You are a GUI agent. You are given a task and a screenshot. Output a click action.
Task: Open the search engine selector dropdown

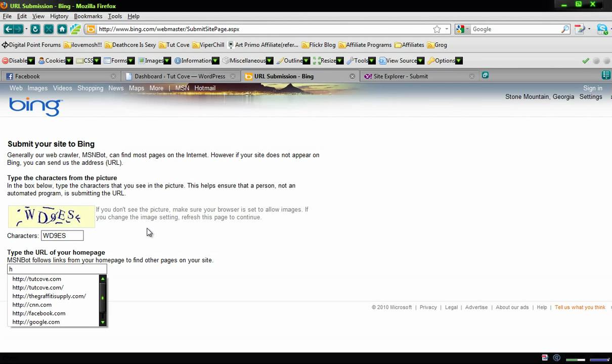point(462,29)
